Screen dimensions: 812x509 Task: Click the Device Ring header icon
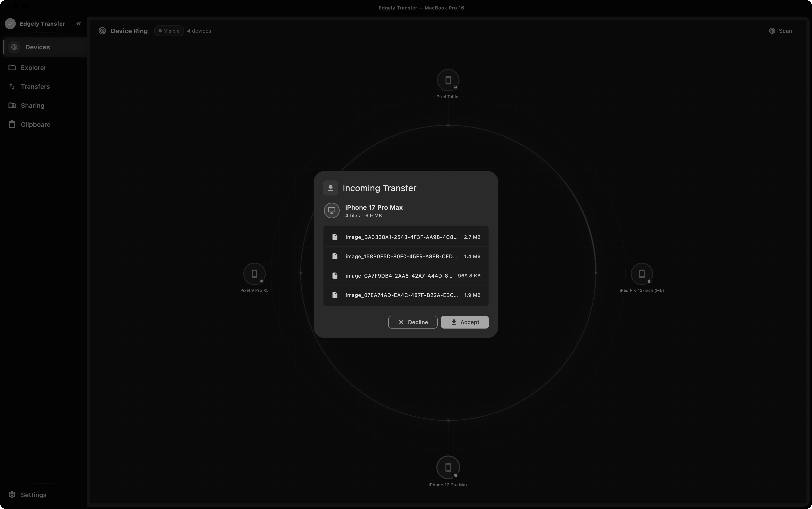click(102, 31)
